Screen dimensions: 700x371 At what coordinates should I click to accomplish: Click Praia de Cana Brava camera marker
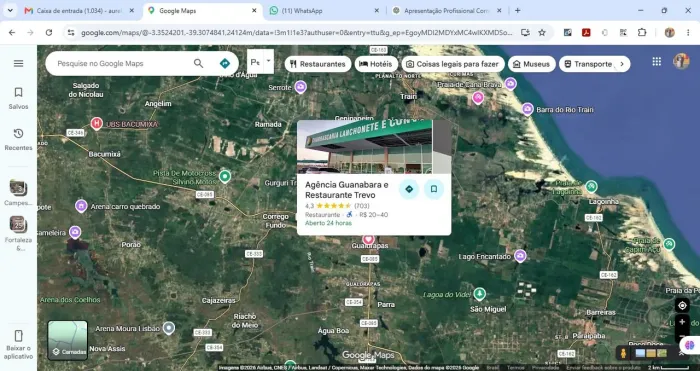(x=510, y=83)
